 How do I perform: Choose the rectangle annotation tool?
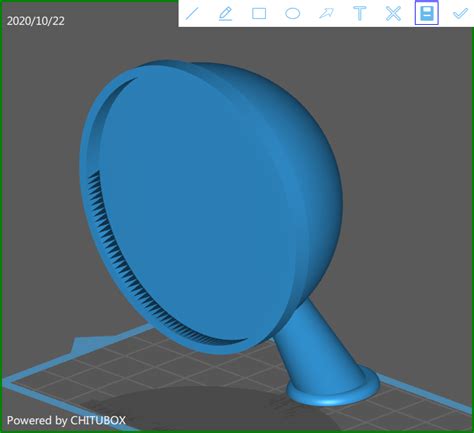click(259, 14)
